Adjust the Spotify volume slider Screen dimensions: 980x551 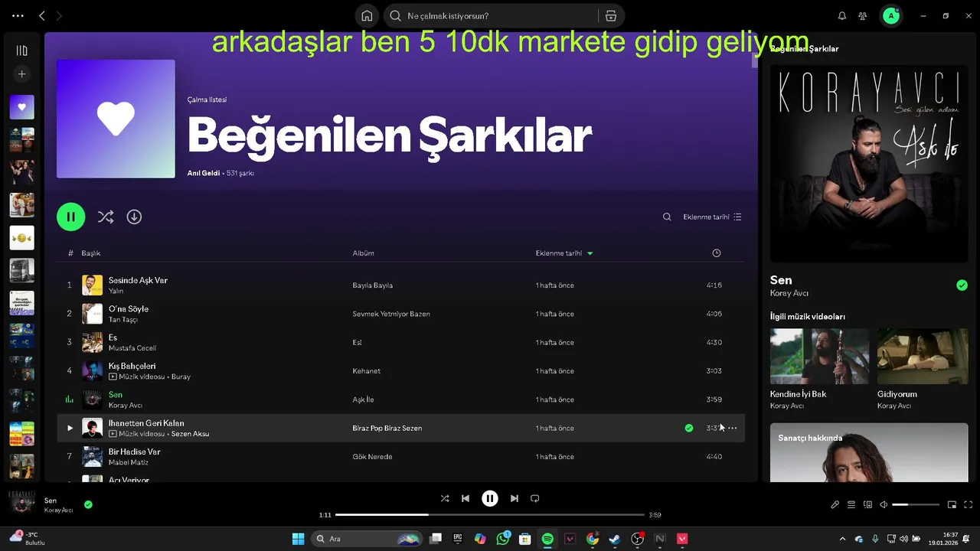click(916, 504)
